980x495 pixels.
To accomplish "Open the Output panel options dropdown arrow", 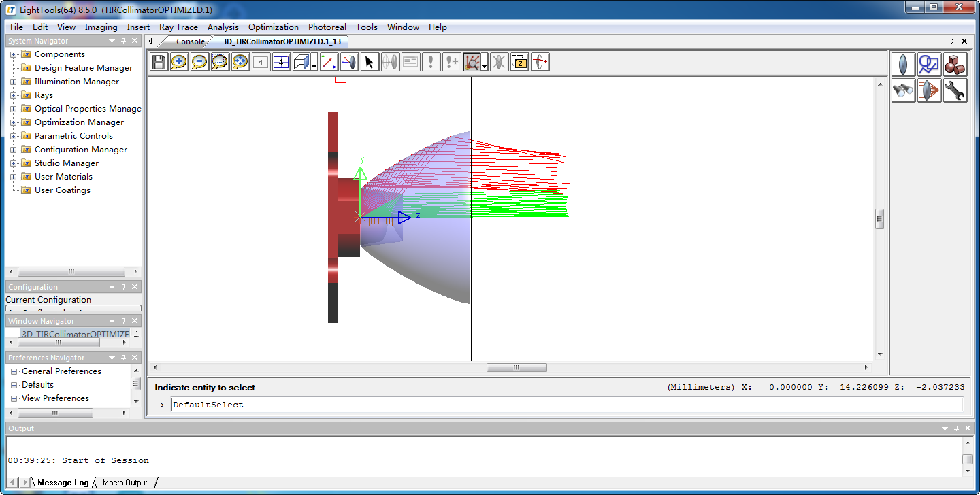I will tap(945, 428).
